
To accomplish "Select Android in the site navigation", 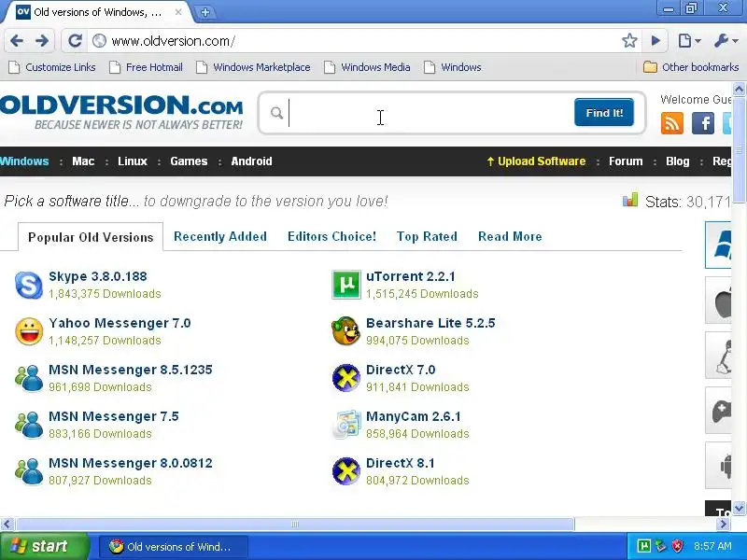I will (x=251, y=161).
